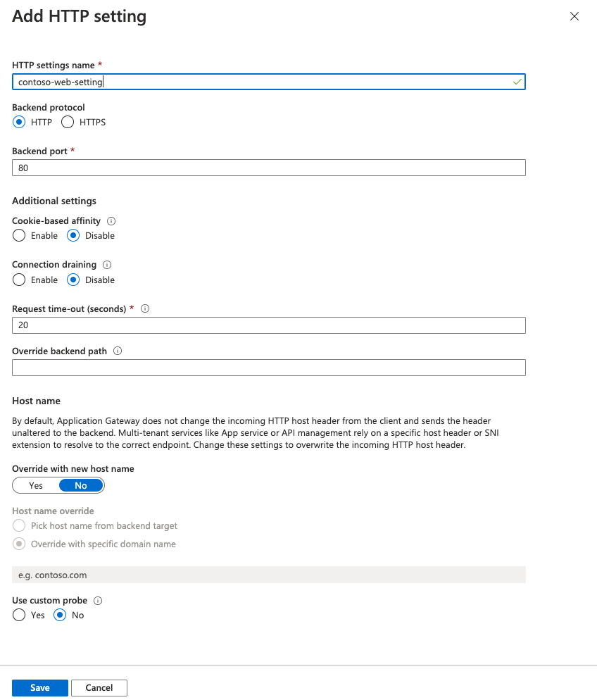
Task: Set Use custom probe to Yes
Action: [18, 615]
